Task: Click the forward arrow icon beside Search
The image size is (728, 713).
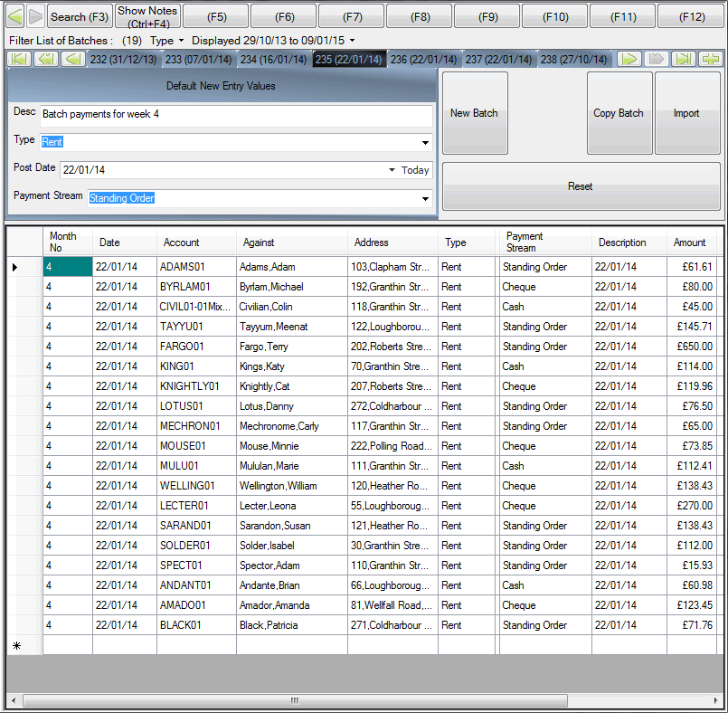Action: click(x=34, y=16)
